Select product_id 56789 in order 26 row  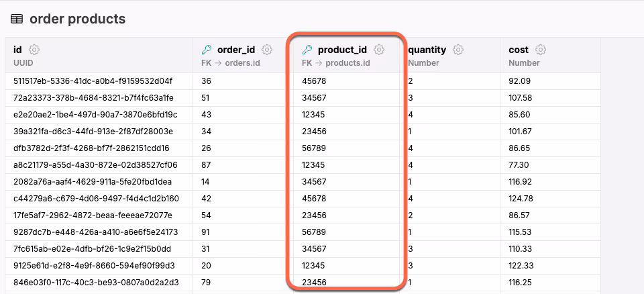pos(346,148)
